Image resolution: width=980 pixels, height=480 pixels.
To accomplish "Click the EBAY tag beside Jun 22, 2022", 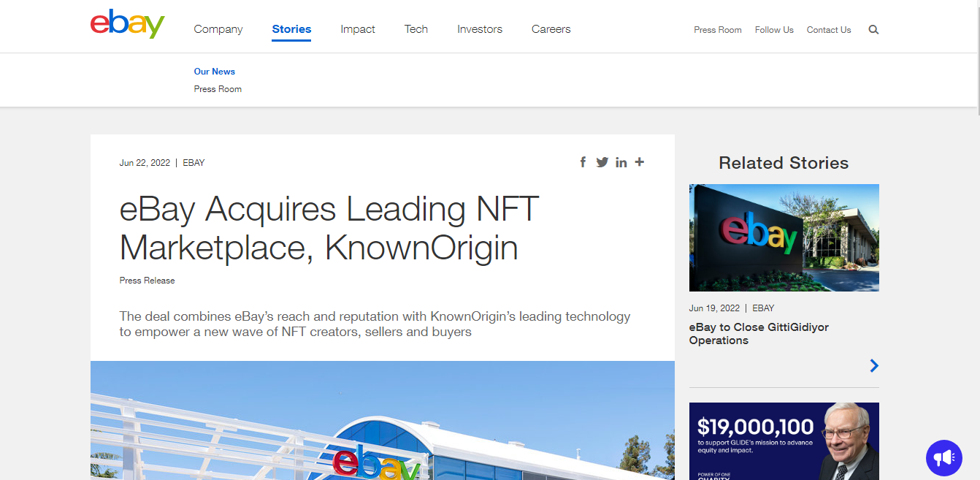I will click(x=194, y=163).
